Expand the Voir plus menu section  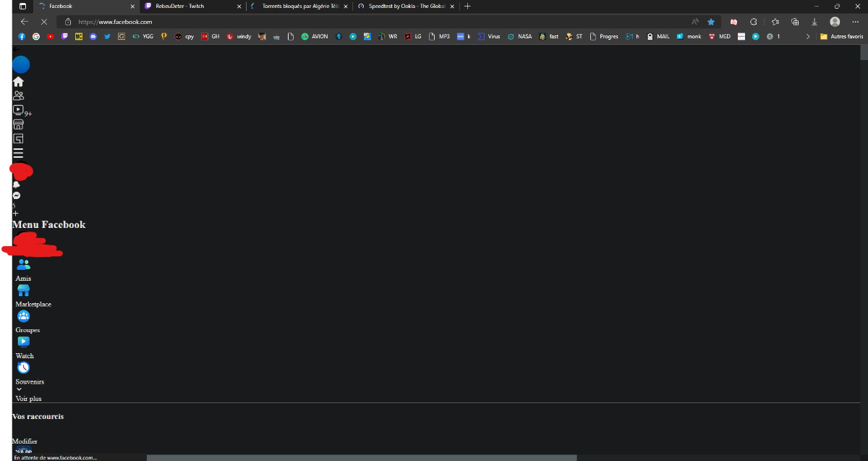(28, 399)
